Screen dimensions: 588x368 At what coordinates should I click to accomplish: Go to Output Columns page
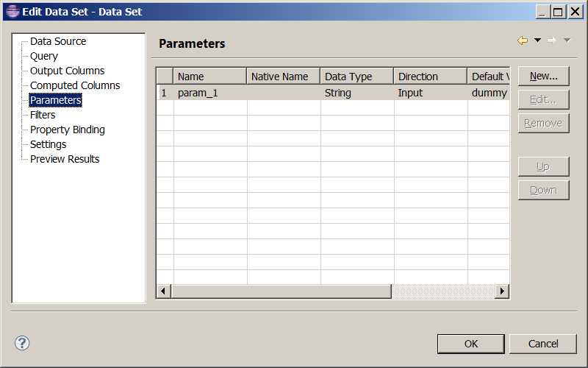67,71
